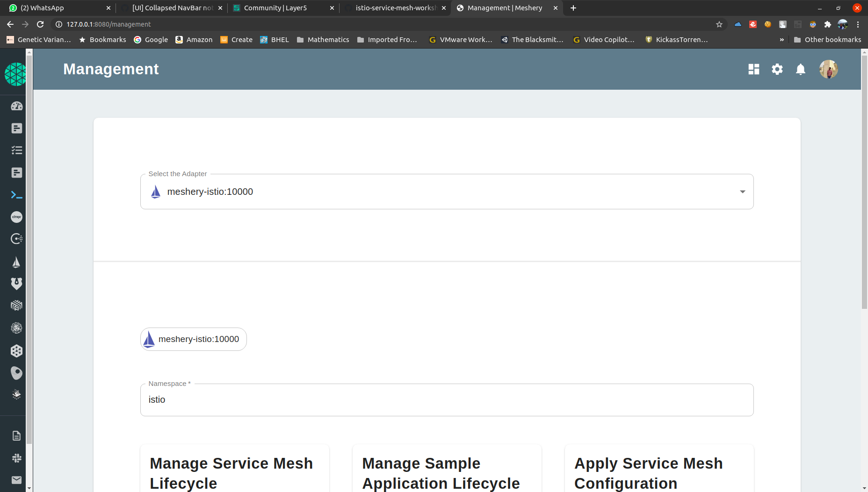Go back to the previous page
The width and height of the screenshot is (868, 492).
pos(10,24)
